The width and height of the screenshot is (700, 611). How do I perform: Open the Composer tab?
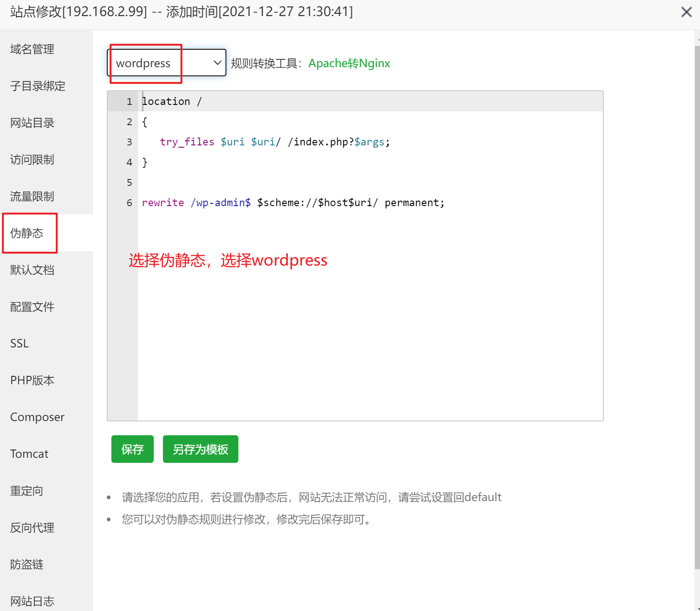click(46, 417)
